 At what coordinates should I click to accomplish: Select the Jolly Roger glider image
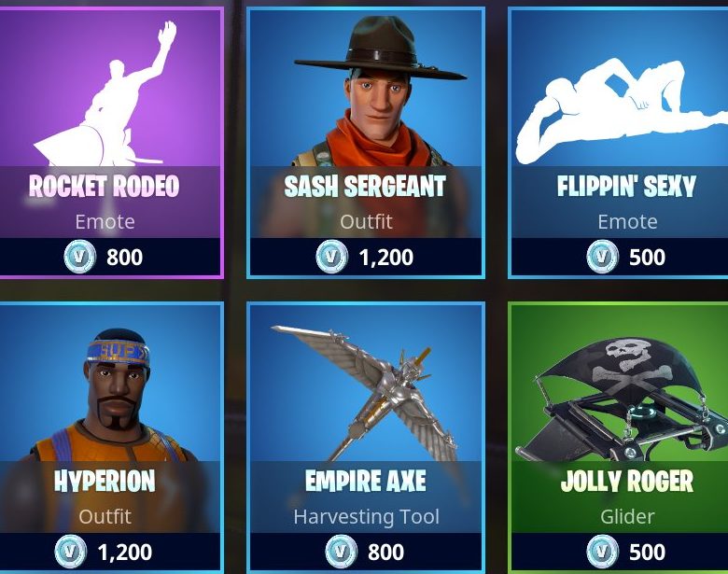click(x=623, y=399)
